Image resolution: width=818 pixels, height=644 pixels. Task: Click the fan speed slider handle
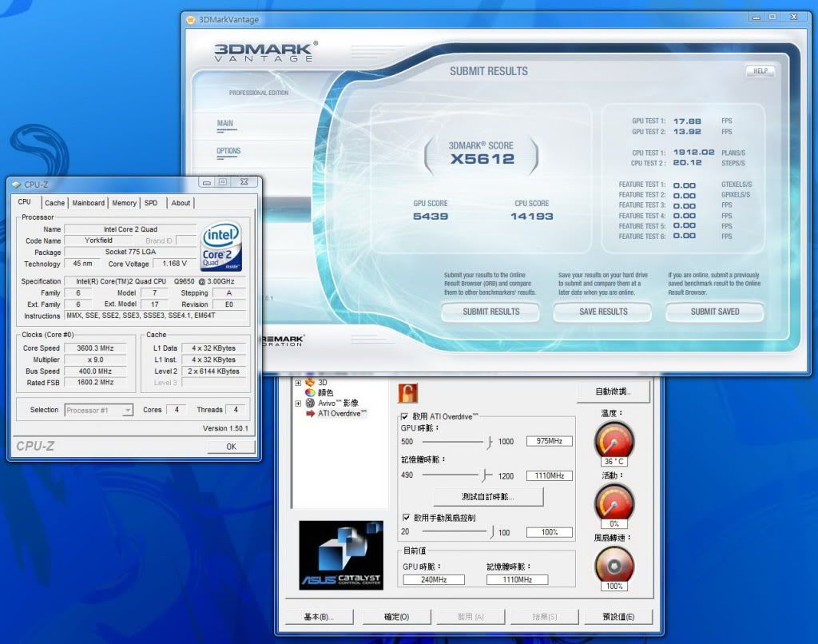(492, 532)
